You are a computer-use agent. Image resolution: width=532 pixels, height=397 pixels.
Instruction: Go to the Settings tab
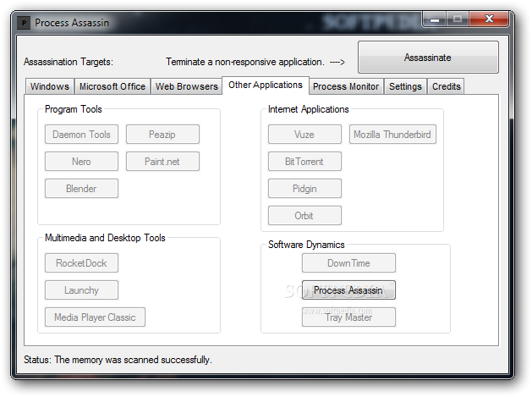[x=405, y=86]
